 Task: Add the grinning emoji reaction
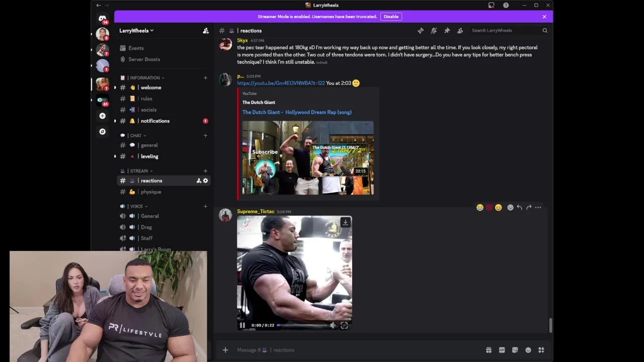(x=498, y=207)
